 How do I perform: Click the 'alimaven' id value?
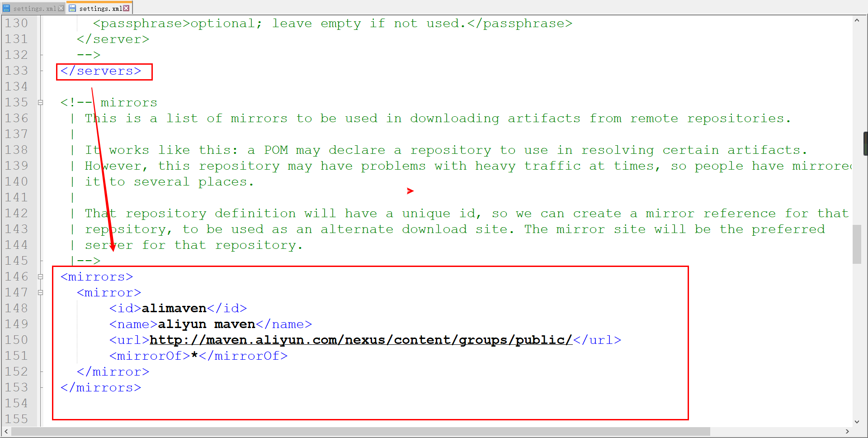[174, 308]
